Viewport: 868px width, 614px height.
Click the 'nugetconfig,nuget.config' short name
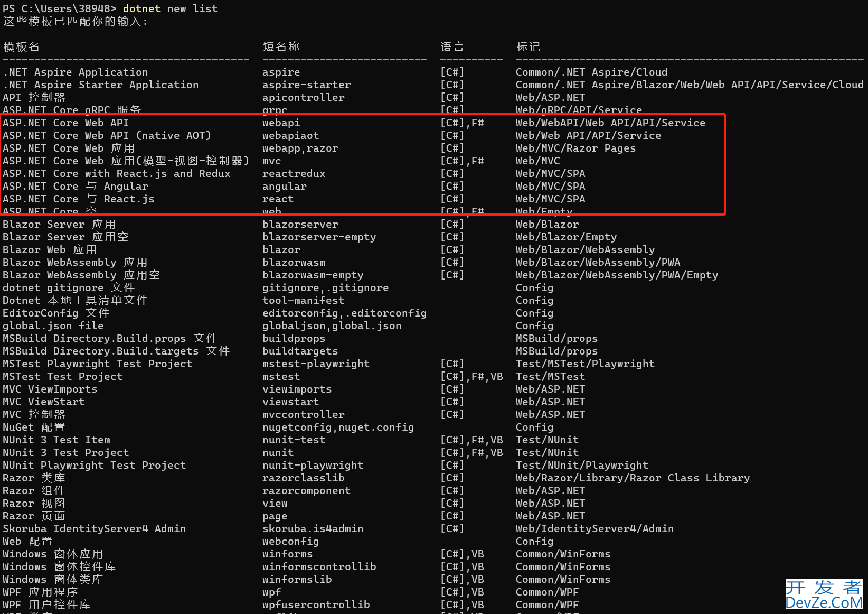click(338, 427)
